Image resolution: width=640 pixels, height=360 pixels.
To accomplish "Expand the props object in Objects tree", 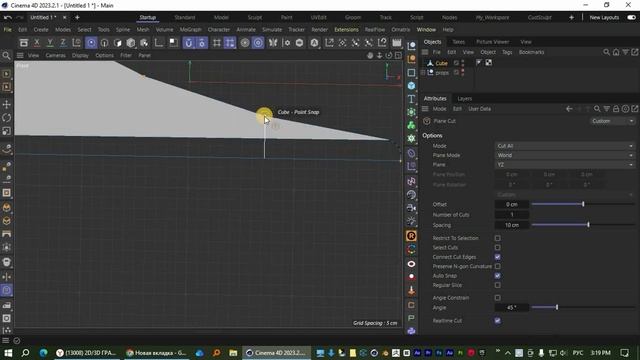I will tap(423, 73).
